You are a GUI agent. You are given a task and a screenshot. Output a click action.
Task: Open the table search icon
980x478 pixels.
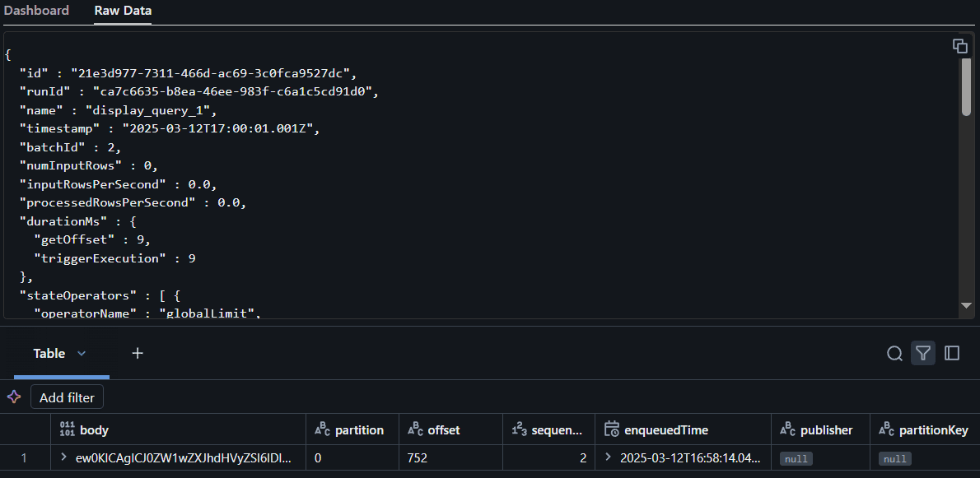[x=894, y=354]
